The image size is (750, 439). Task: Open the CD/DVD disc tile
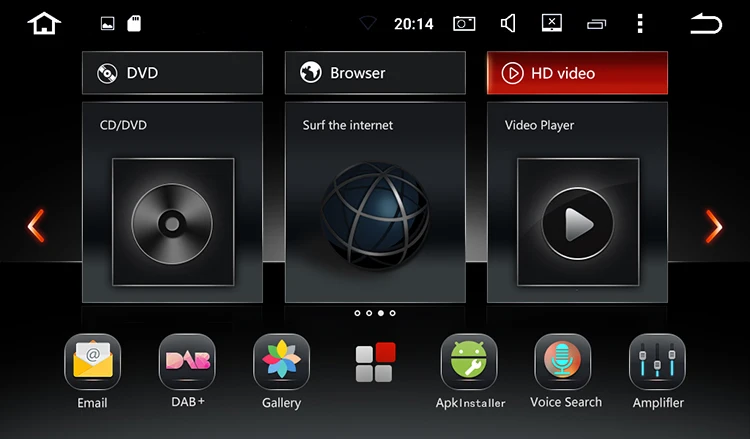172,202
